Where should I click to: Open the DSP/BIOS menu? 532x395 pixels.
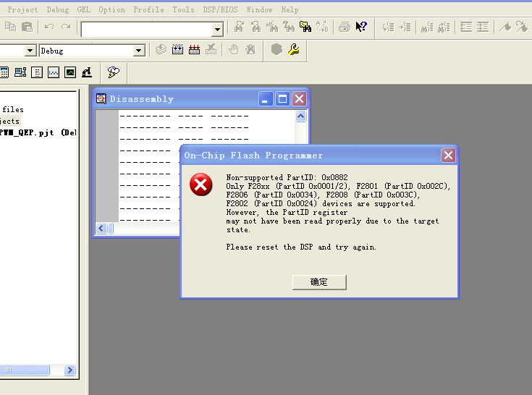pos(220,10)
